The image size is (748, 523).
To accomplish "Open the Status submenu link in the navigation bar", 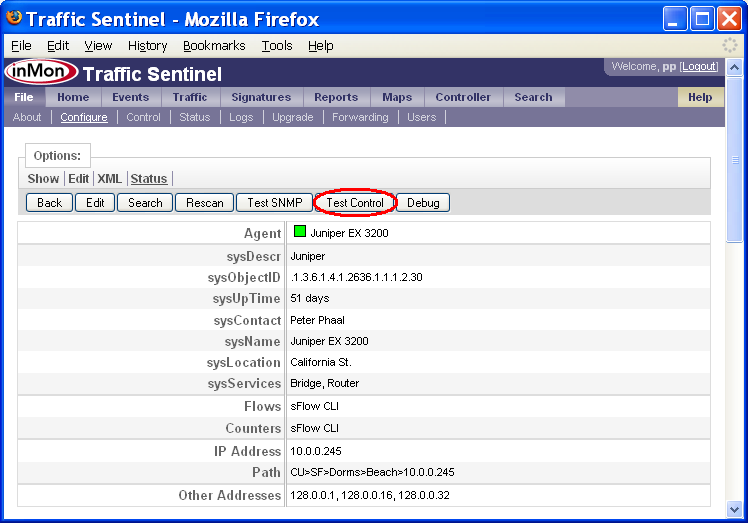I will click(195, 117).
